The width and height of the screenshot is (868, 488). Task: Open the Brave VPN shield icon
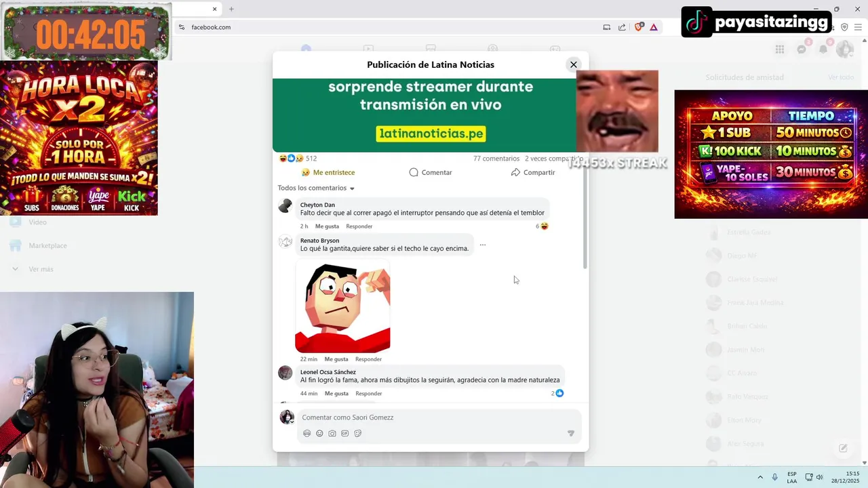point(844,27)
